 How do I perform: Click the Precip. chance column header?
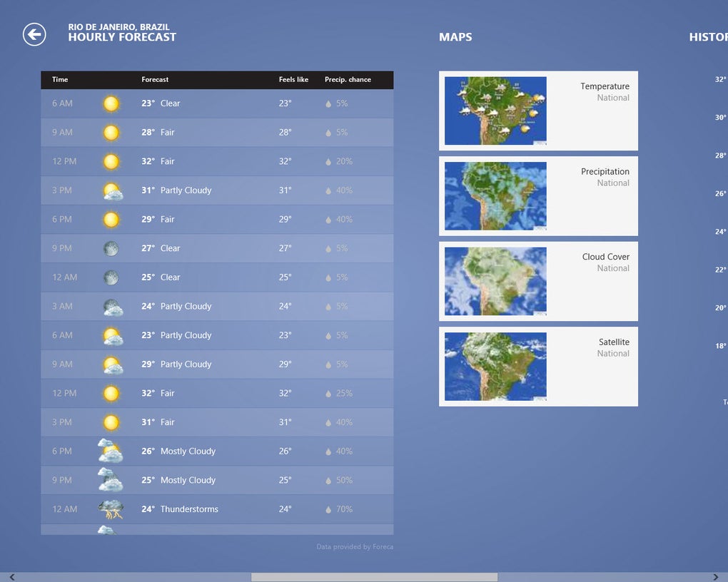(348, 80)
